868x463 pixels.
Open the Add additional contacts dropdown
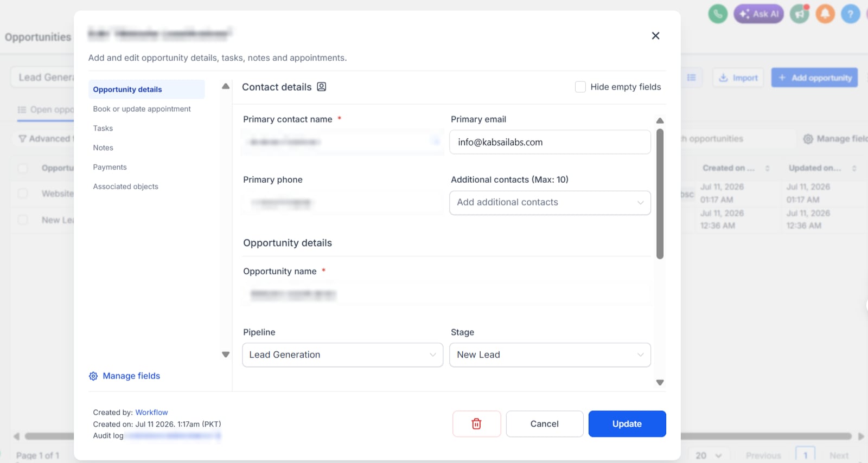click(550, 203)
